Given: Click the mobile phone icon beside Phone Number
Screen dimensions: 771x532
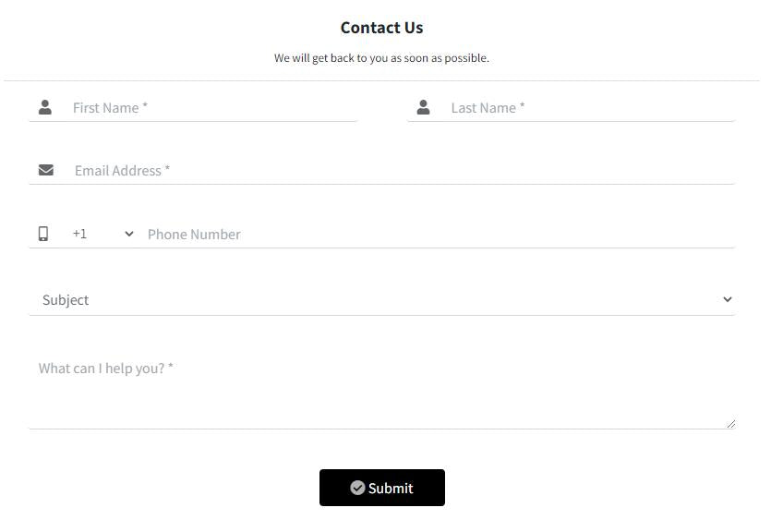Looking at the screenshot, I should [42, 233].
